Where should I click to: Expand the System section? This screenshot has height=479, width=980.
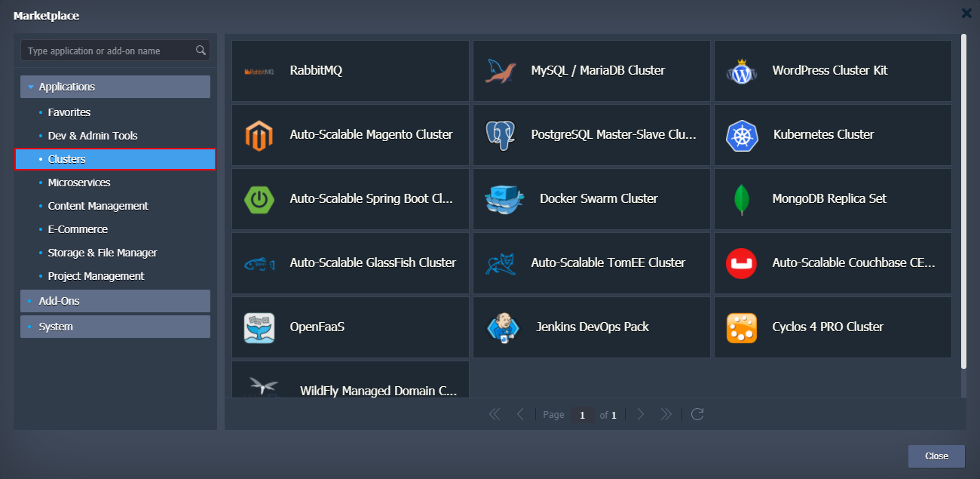tap(115, 327)
